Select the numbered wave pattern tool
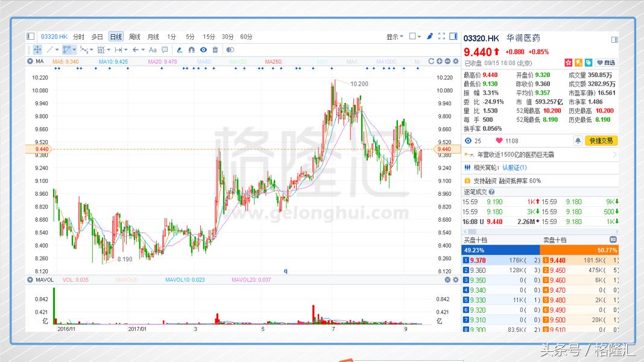Image resolution: width=644 pixels, height=362 pixels. point(84,49)
